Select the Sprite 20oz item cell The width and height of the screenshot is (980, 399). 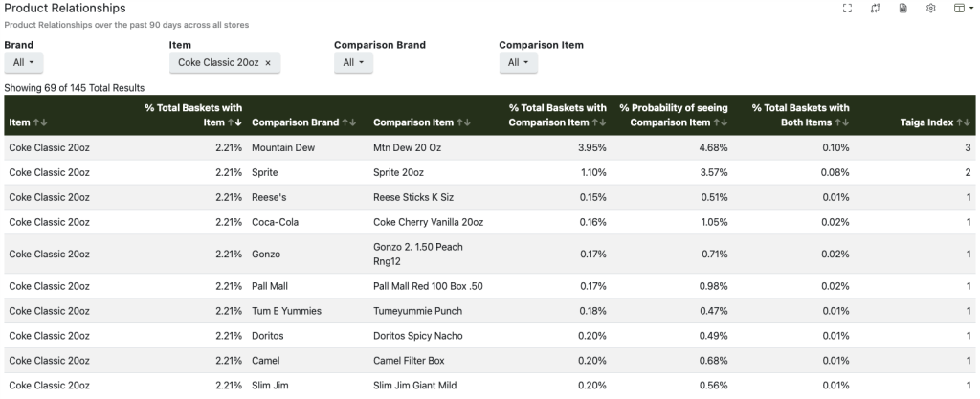(x=398, y=172)
